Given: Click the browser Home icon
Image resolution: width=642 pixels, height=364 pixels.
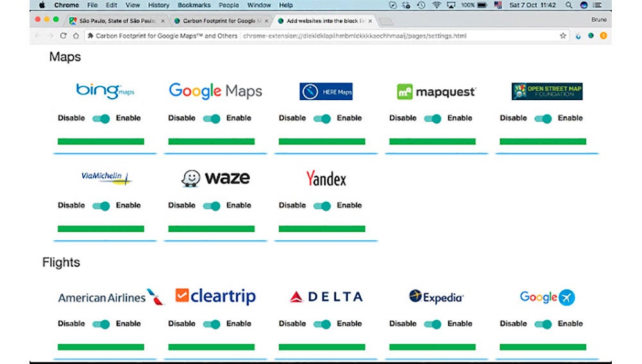Looking at the screenshot, I should 76,35.
